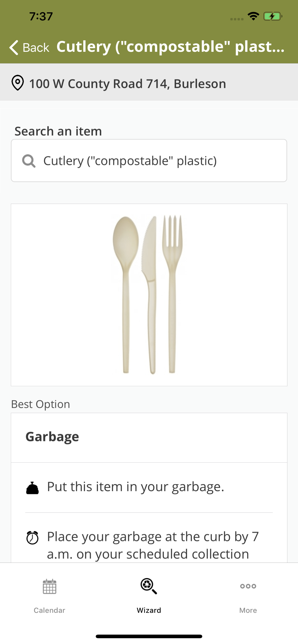Select the "More" tab label

[x=248, y=610]
